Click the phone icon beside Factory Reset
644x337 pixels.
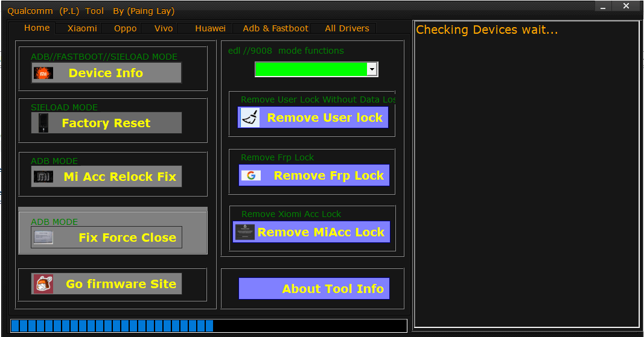(x=43, y=123)
